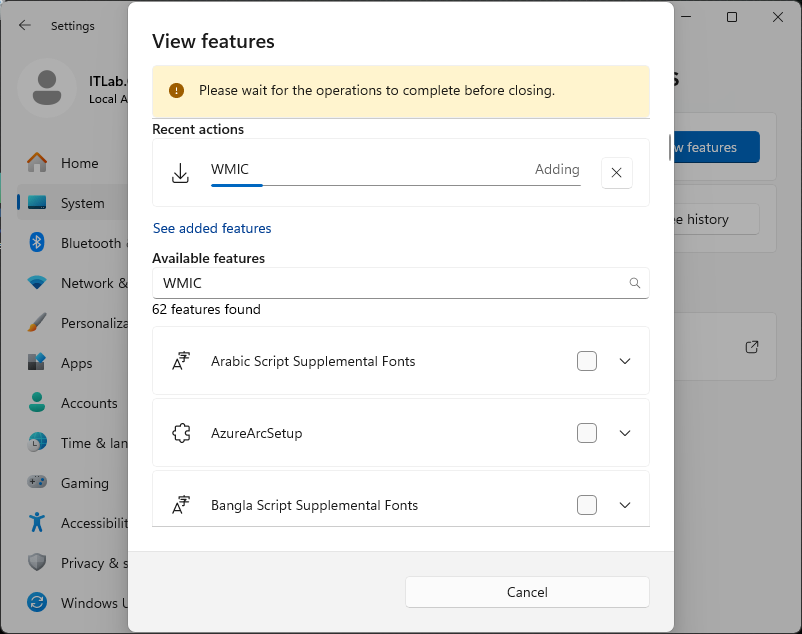Tick the AzureArcSetup checkbox
The image size is (802, 634).
click(x=587, y=433)
